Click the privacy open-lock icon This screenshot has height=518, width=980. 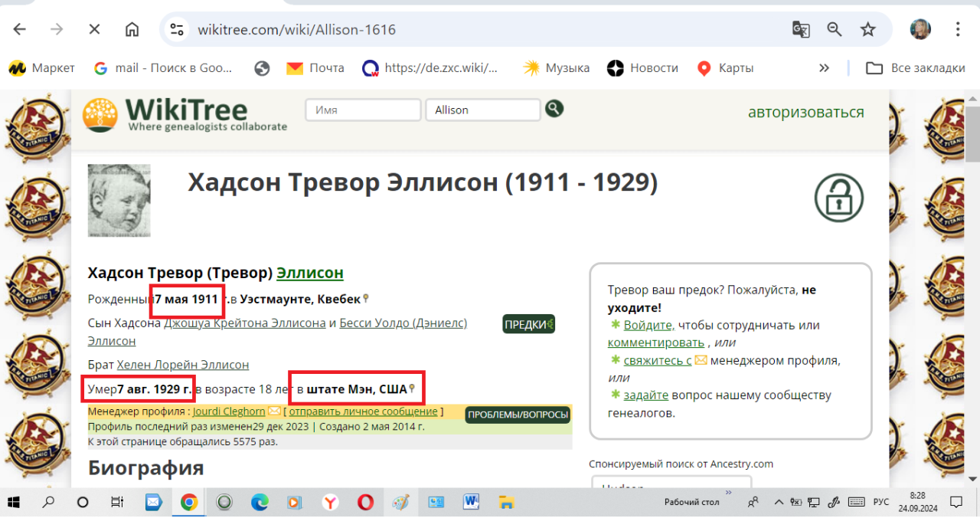[838, 198]
